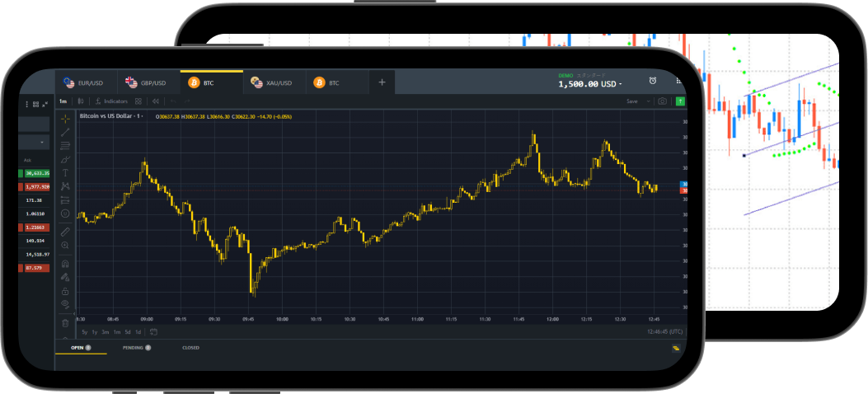
Task: Take a chart snapshot with camera
Action: (662, 101)
